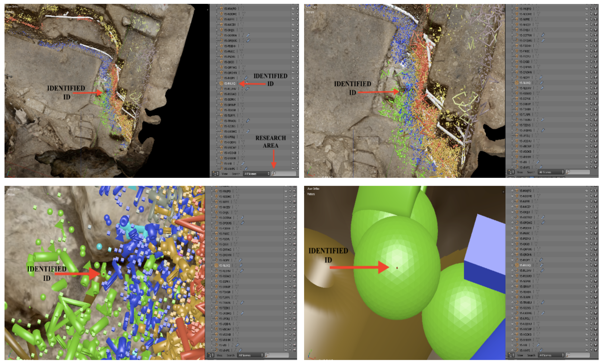603x364 pixels.
Task: Click the mesh icon of YS-NKCEY, top-right outliner
Action: point(517,25)
